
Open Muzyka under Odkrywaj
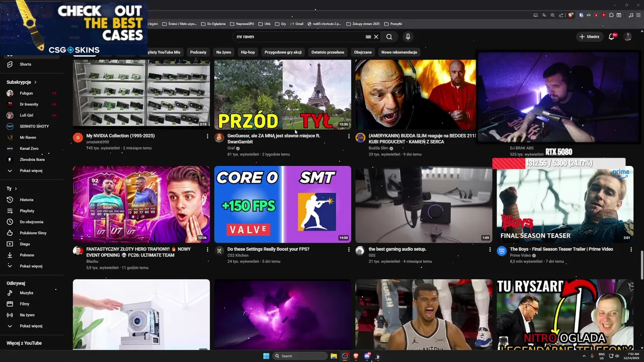coord(26,293)
